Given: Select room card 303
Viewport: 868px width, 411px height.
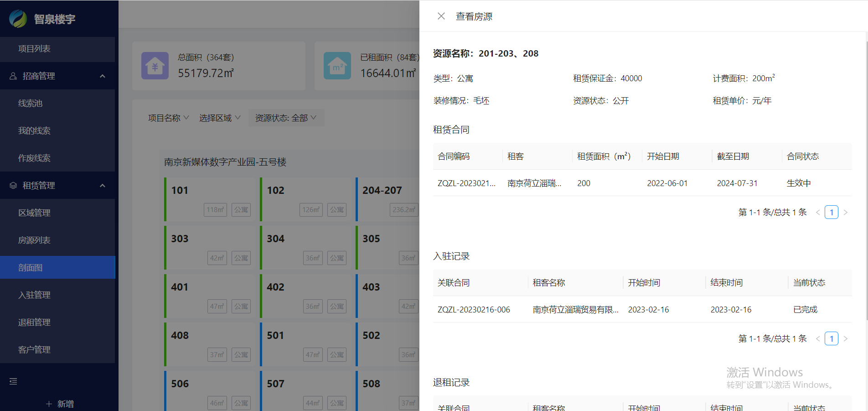Looking at the screenshot, I should pos(211,248).
